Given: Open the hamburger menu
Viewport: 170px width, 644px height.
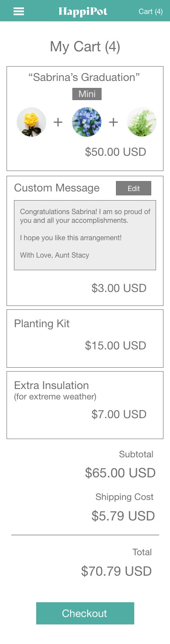Looking at the screenshot, I should 19,12.
